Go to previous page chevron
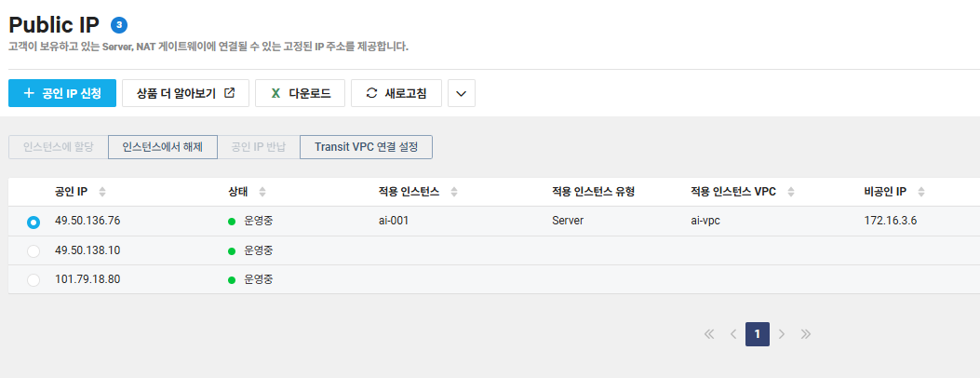The width and height of the screenshot is (980, 378). click(x=733, y=334)
